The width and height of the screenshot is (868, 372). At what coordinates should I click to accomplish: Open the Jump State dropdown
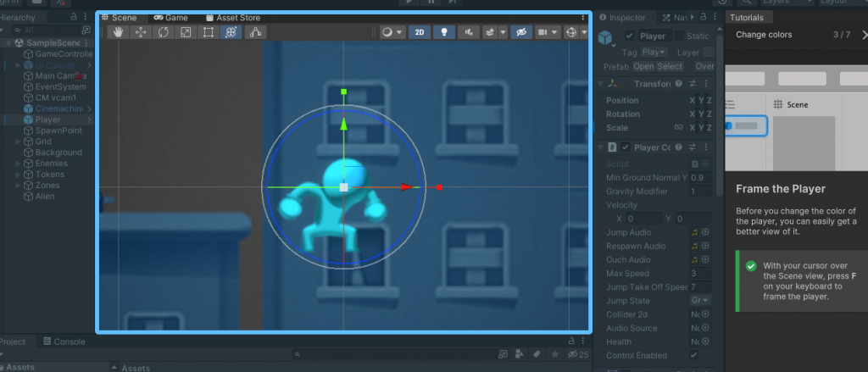click(x=700, y=301)
